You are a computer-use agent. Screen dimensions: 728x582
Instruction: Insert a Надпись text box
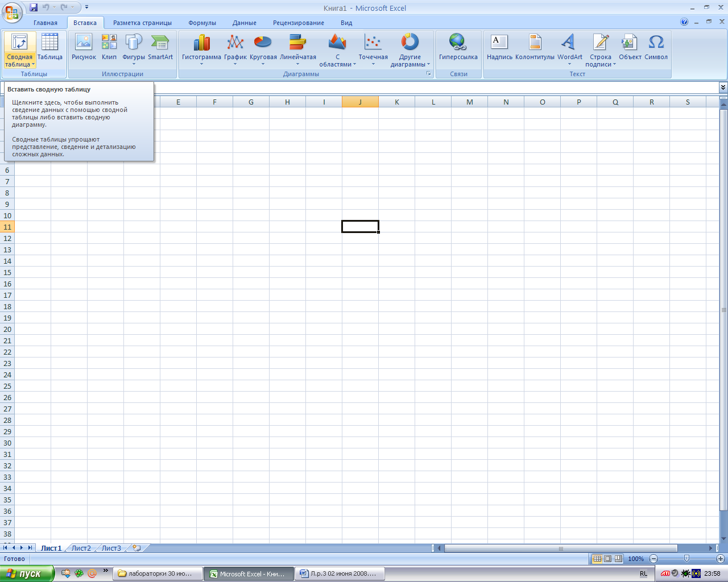tap(499, 47)
